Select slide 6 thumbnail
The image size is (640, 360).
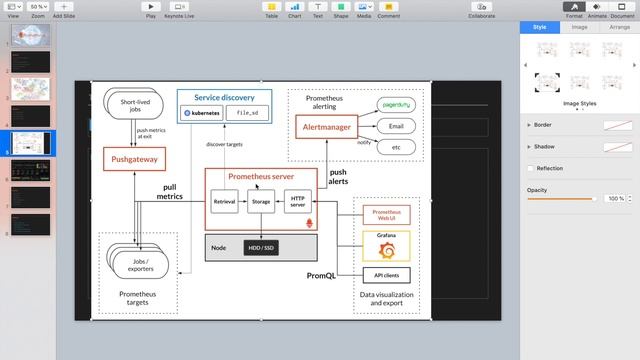point(31,171)
